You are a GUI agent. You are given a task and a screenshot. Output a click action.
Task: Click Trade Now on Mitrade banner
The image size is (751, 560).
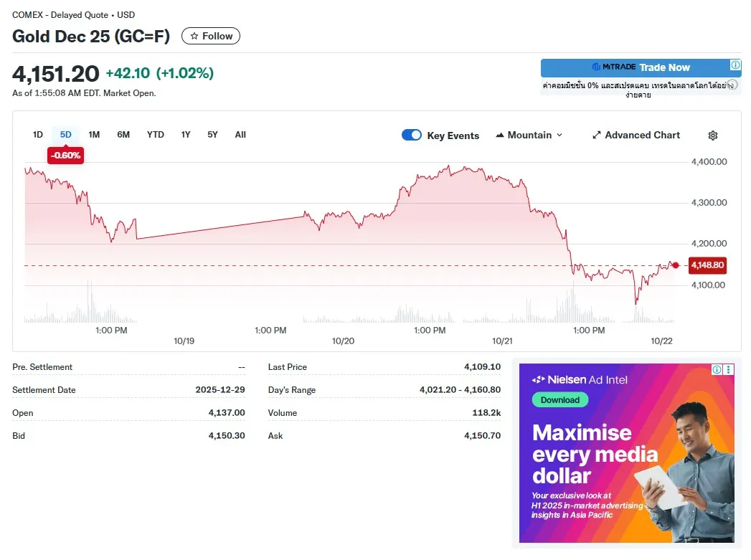pyautogui.click(x=664, y=67)
